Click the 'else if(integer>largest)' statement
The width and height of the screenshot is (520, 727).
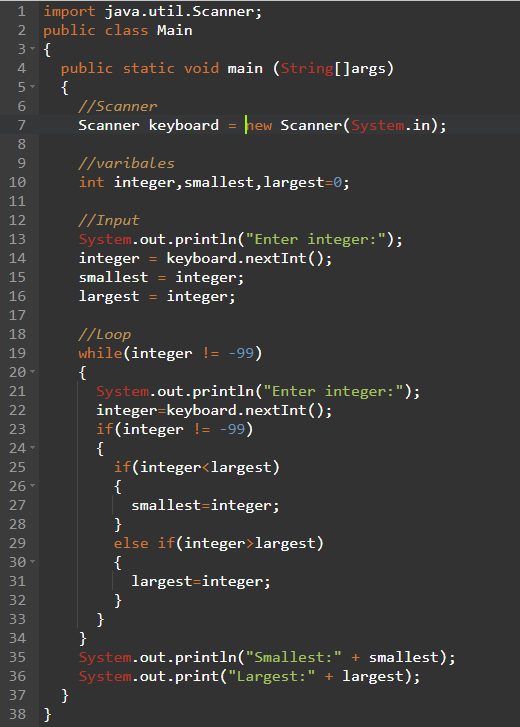[219, 544]
